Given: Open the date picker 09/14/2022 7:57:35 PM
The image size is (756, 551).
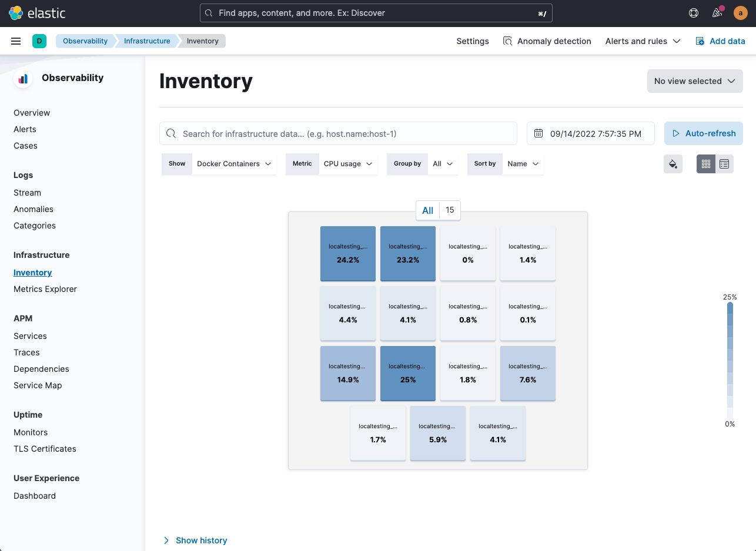Looking at the screenshot, I should 591,133.
